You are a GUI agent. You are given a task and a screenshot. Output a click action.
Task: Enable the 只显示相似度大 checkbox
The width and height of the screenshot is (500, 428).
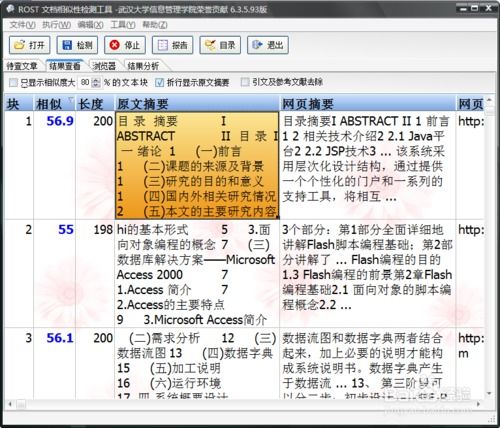point(13,82)
